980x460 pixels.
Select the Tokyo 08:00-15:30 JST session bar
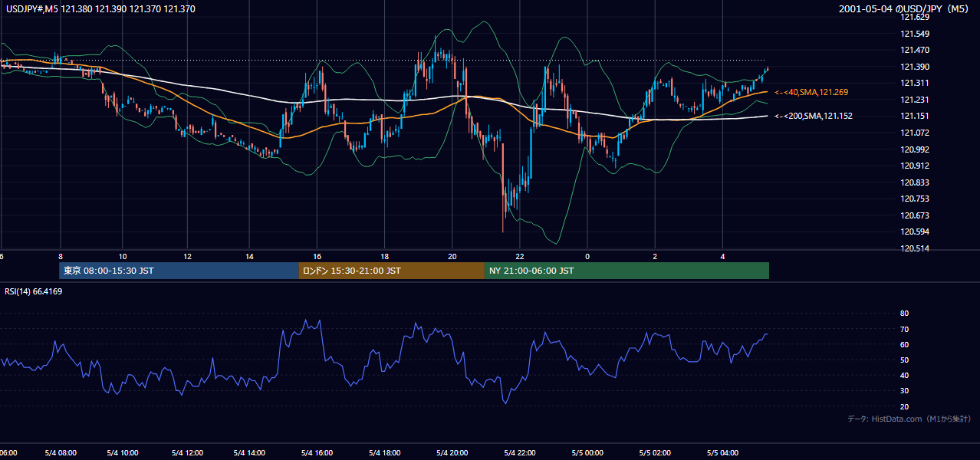179,271
